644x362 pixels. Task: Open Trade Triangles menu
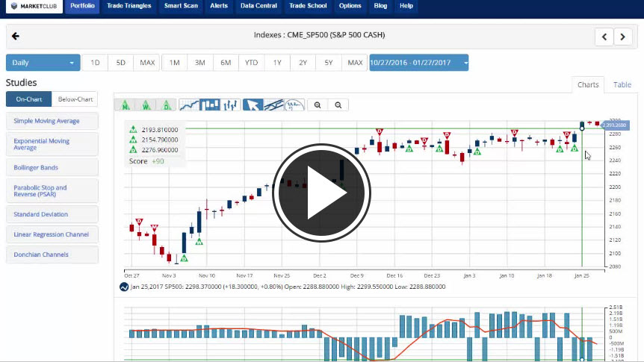(x=129, y=6)
